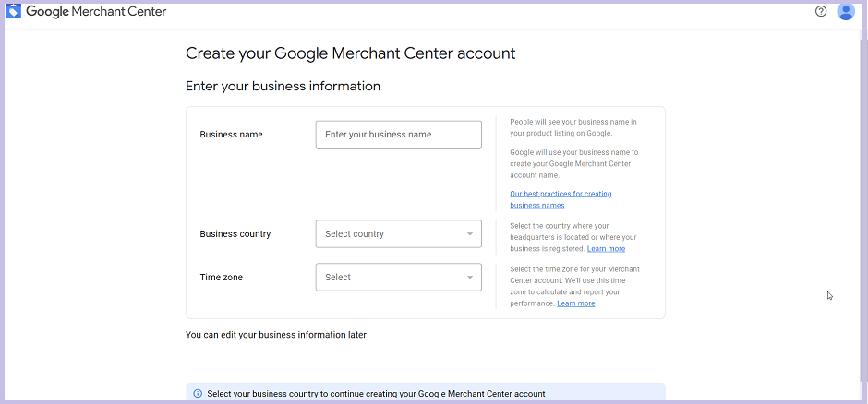868x404 pixels.
Task: Click the Business country dropdown arrow
Action: point(470,233)
